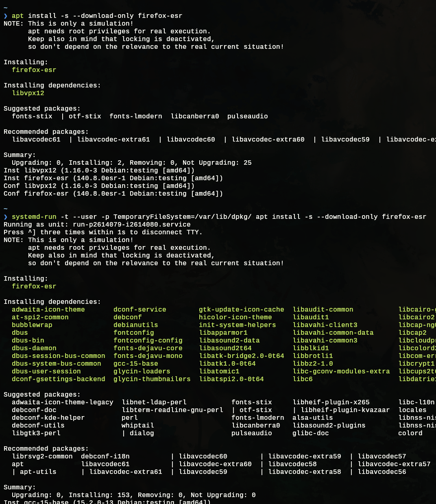Screen dimensions: 436x504
Task: Click the first 'apt install -s --download-only firefox-esr' command
Action: click(x=97, y=16)
